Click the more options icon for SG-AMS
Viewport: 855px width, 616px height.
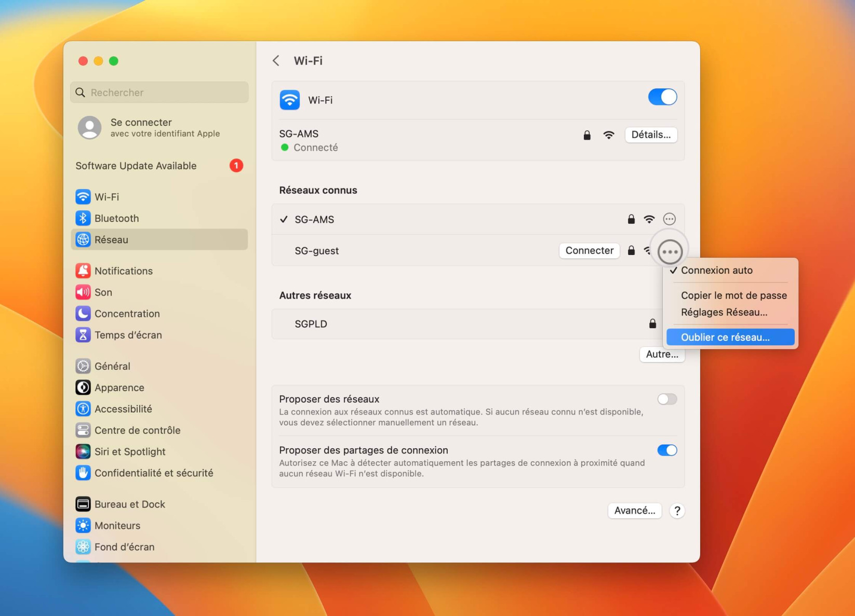669,219
